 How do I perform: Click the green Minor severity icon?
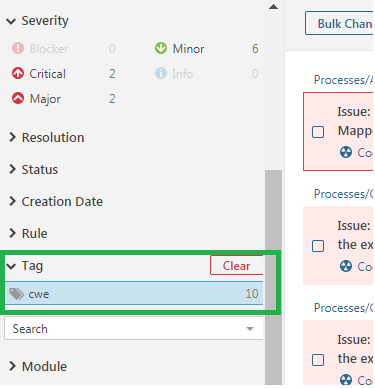(161, 48)
